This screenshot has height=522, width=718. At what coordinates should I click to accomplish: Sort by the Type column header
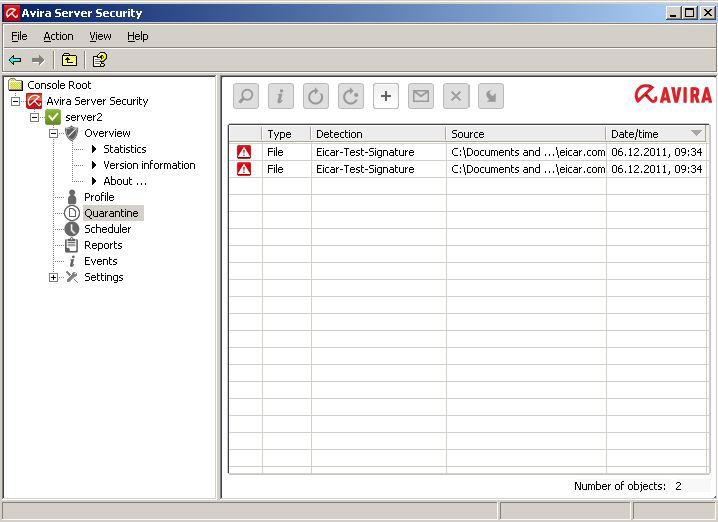click(286, 134)
